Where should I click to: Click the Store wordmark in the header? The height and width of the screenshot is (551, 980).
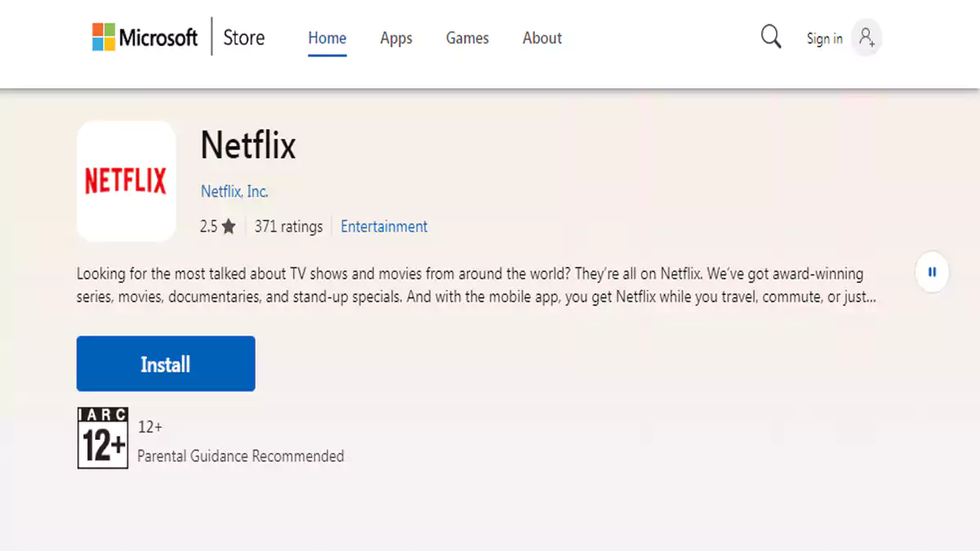(243, 38)
